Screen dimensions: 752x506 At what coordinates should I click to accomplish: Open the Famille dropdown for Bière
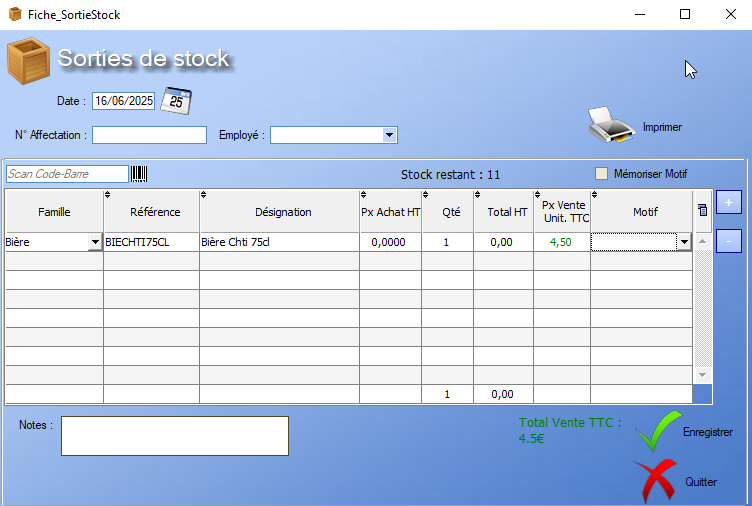pos(95,242)
